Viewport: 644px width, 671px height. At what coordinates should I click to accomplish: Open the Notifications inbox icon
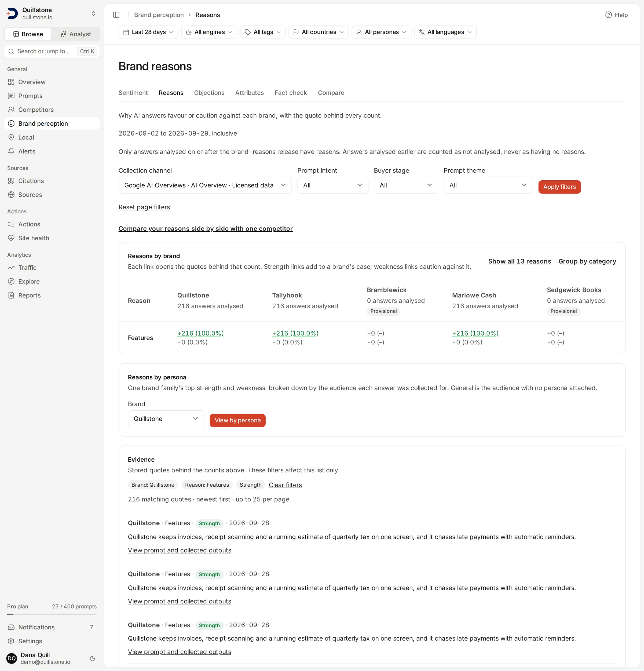[11, 627]
